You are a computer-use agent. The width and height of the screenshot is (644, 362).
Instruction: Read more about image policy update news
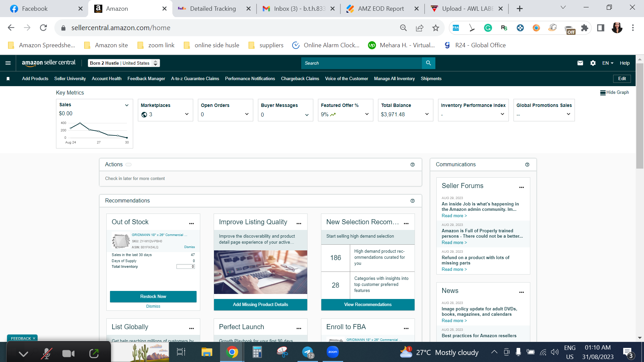(x=454, y=321)
